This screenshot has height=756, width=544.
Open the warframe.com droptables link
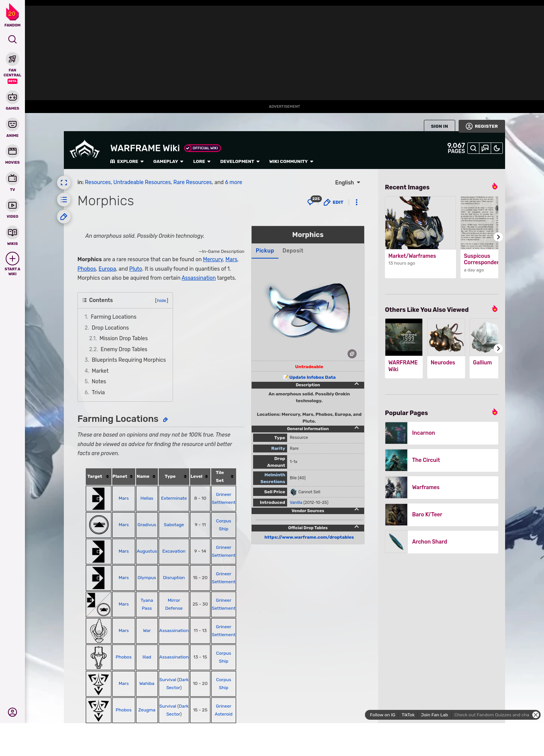tap(309, 537)
